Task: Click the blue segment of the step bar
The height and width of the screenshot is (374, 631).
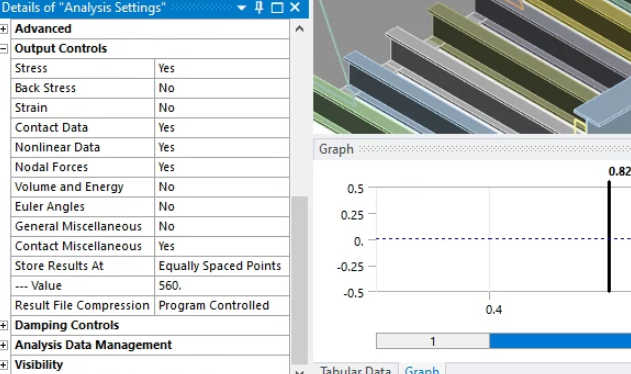Action: click(560, 341)
